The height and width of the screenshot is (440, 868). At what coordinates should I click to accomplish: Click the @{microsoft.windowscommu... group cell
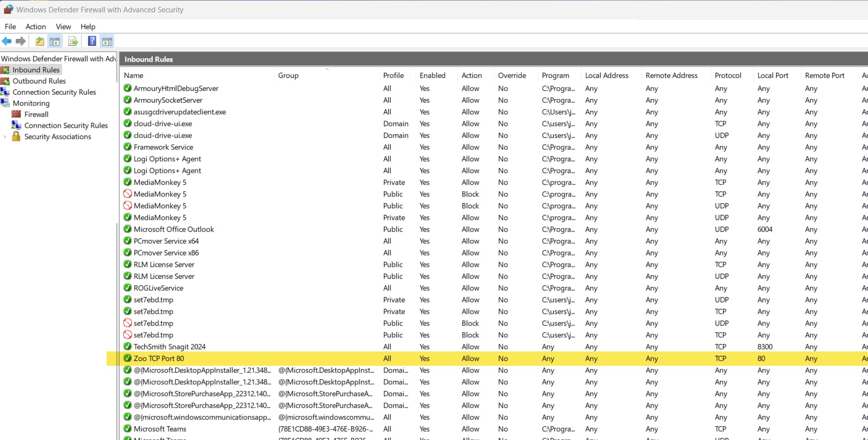327,417
